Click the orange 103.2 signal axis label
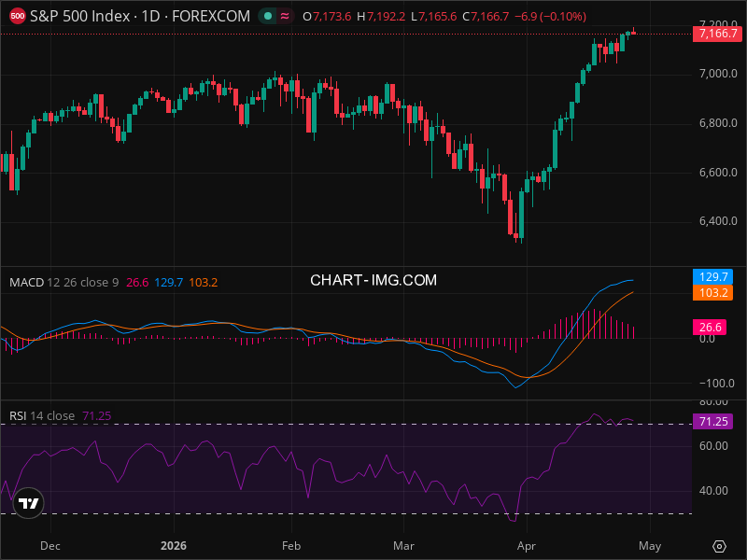The image size is (747, 560). [x=712, y=292]
